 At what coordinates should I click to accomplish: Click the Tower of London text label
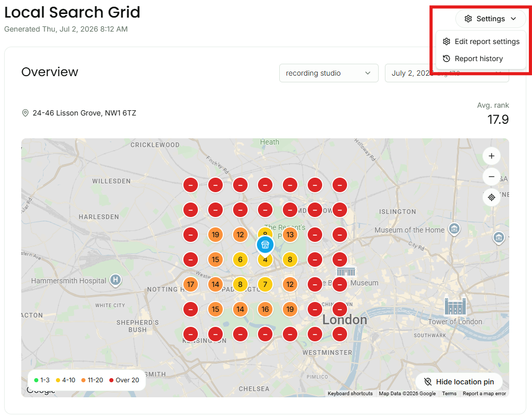(x=455, y=322)
